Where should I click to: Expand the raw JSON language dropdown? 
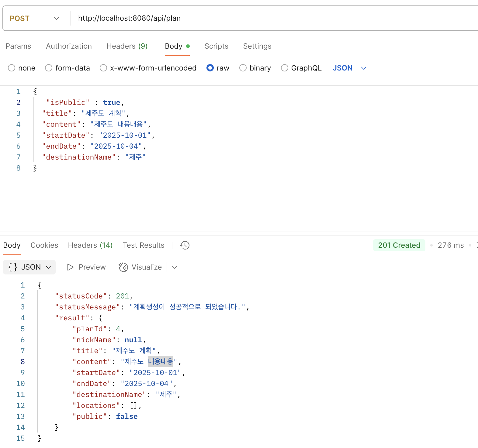tap(364, 68)
